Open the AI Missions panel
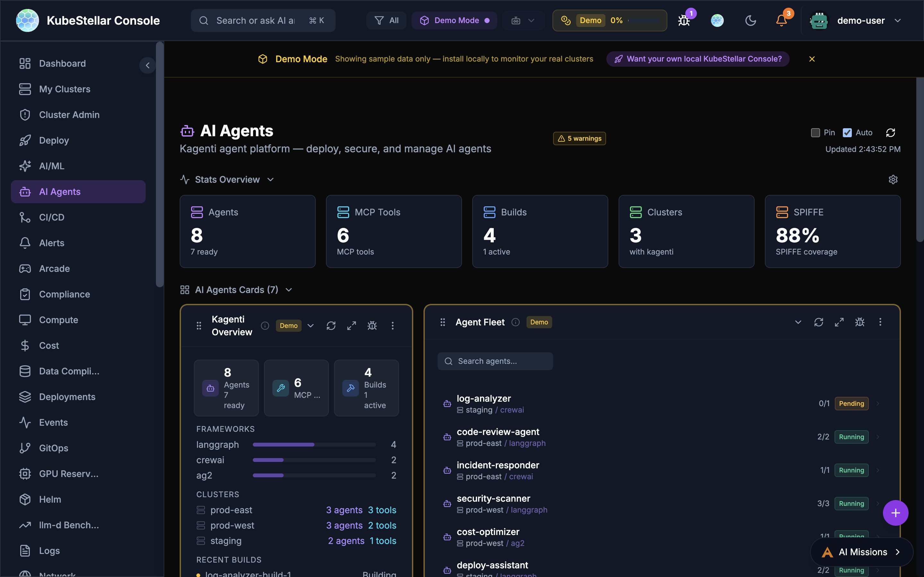Viewport: 924px width, 577px height. [862, 552]
